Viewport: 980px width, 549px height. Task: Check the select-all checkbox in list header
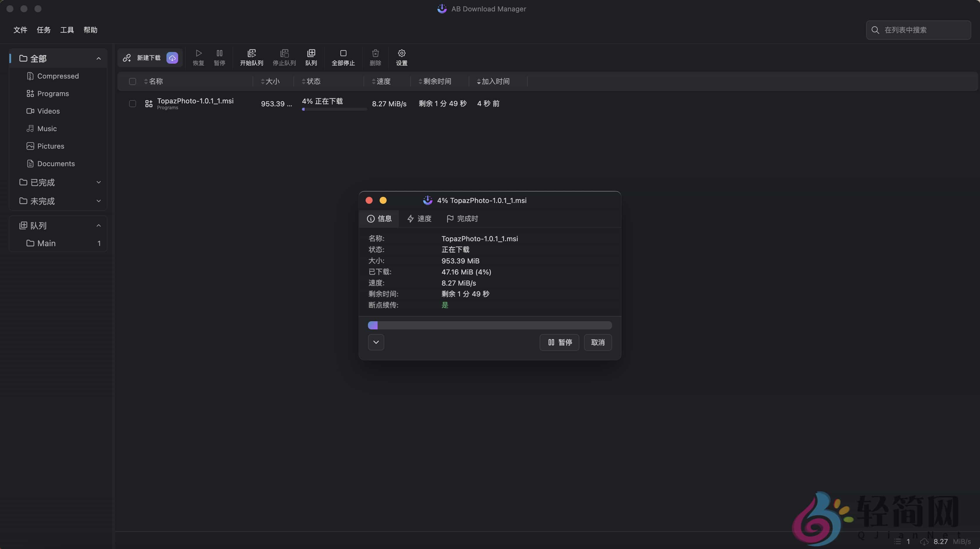tap(132, 81)
